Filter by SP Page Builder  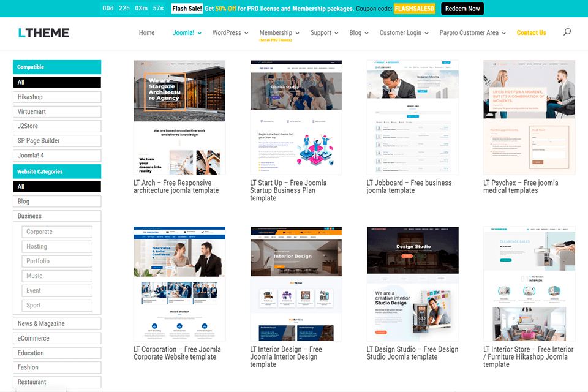pos(57,141)
